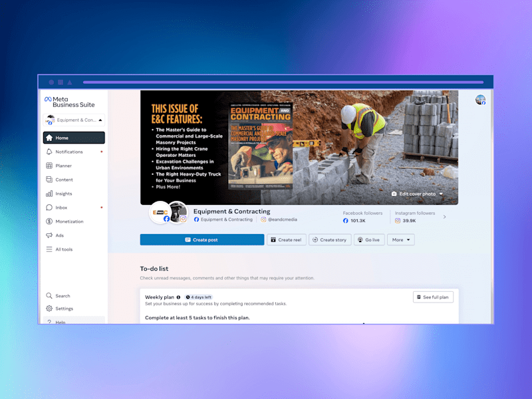This screenshot has height=399, width=532.
Task: Expand the More dropdown
Action: point(401,239)
